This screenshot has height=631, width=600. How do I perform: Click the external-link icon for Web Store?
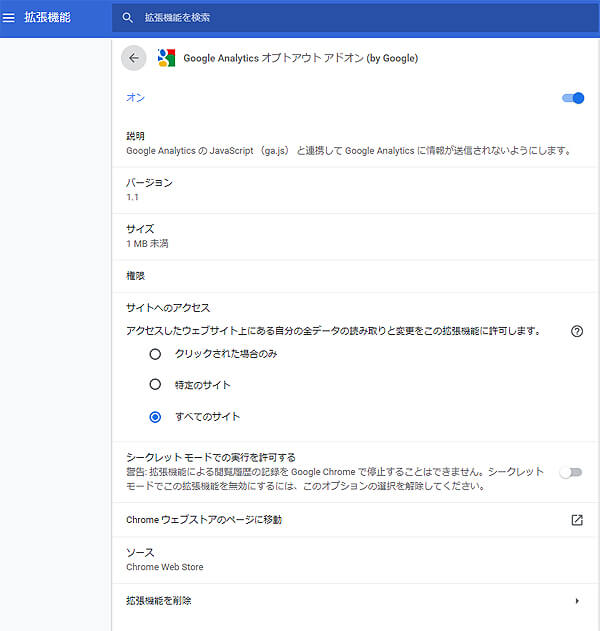577,520
